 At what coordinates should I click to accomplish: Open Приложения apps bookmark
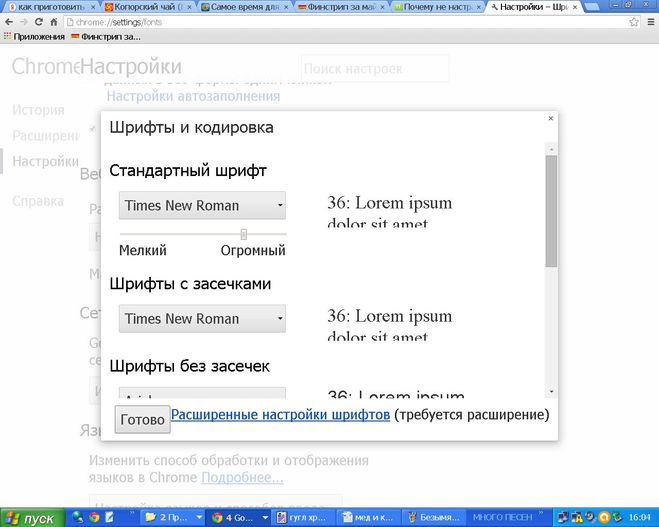(x=34, y=37)
